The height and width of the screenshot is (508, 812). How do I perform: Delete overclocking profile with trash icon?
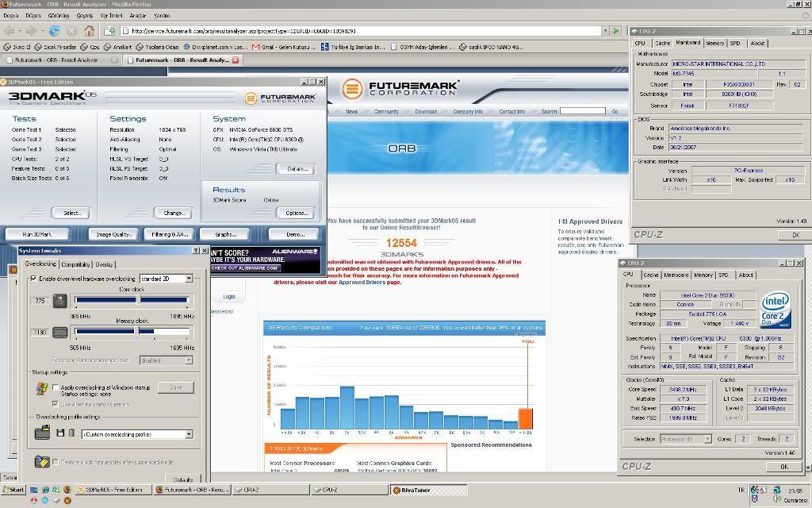(71, 433)
